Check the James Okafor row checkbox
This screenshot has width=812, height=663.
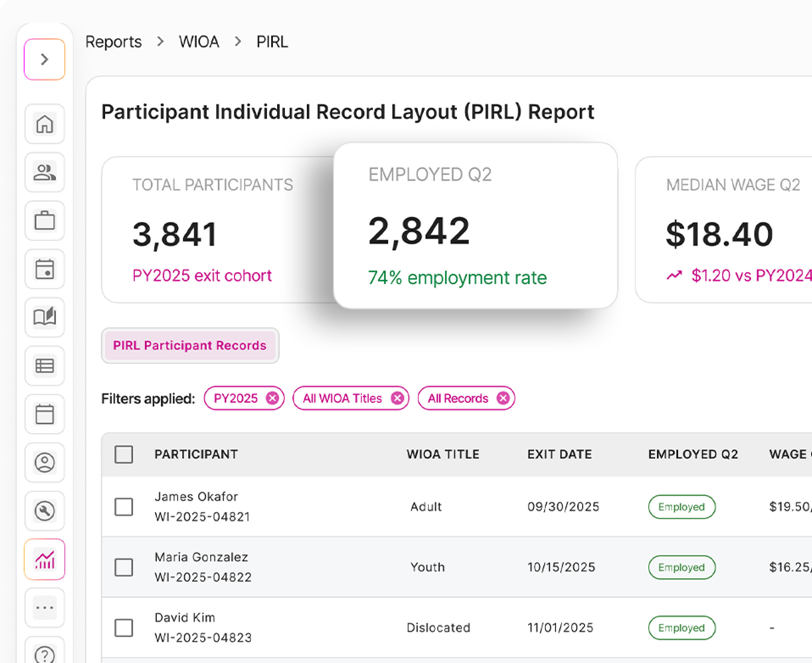tap(124, 507)
